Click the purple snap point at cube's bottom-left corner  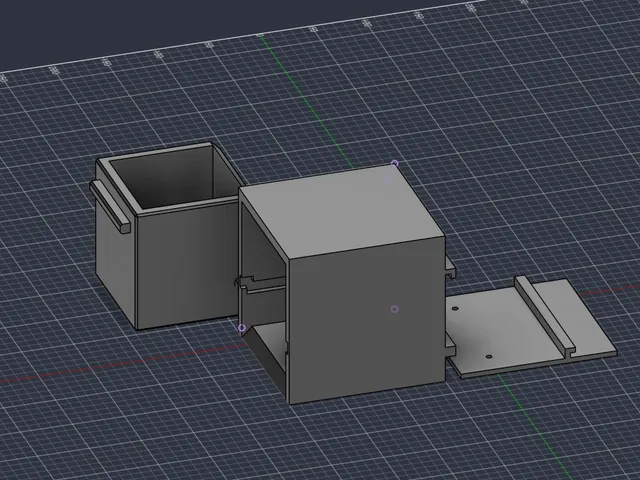tap(242, 328)
